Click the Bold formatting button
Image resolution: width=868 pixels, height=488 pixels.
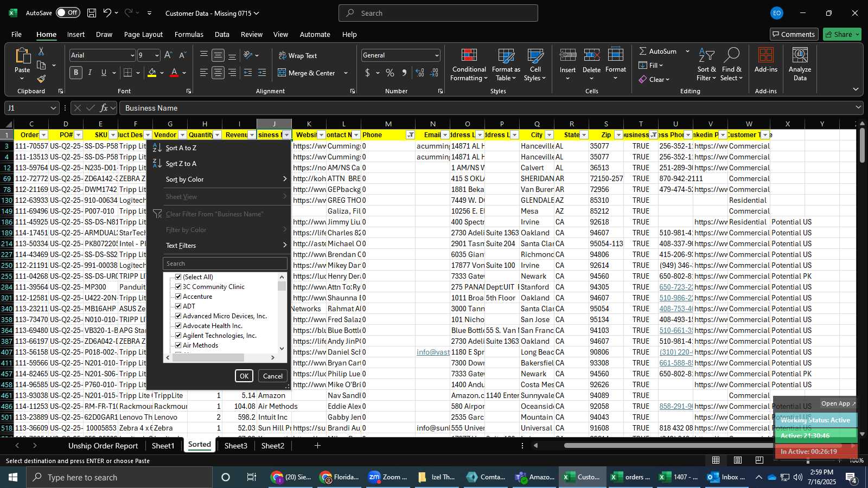(x=76, y=73)
